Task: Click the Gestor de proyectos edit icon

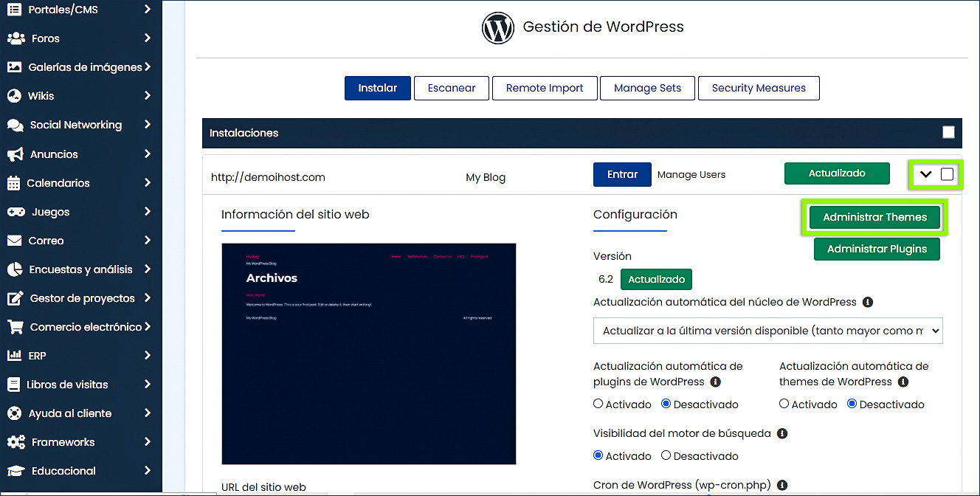Action: click(15, 298)
